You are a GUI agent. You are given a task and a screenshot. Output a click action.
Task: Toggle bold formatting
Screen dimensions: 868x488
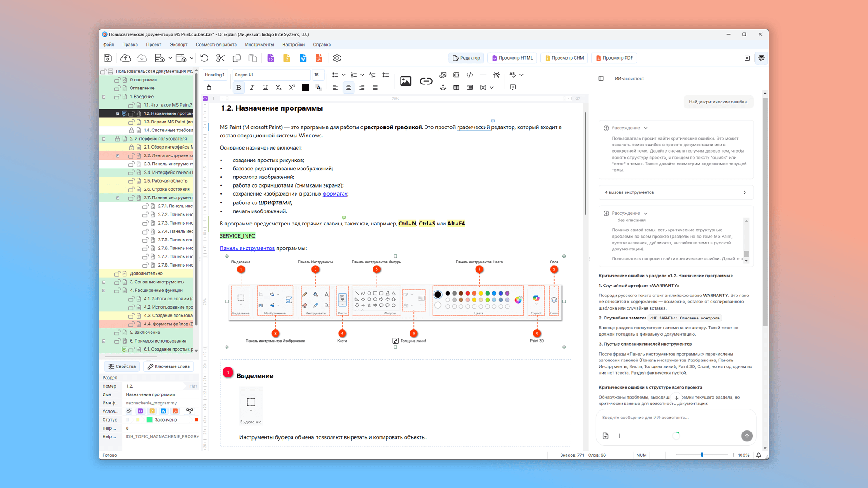[x=239, y=88]
